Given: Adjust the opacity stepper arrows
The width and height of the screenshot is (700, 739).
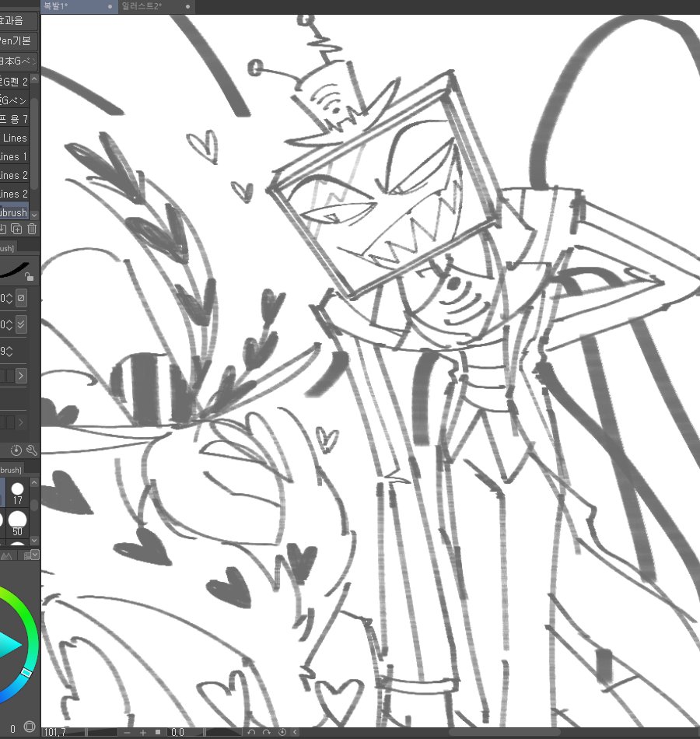Looking at the screenshot, I should click(9, 324).
